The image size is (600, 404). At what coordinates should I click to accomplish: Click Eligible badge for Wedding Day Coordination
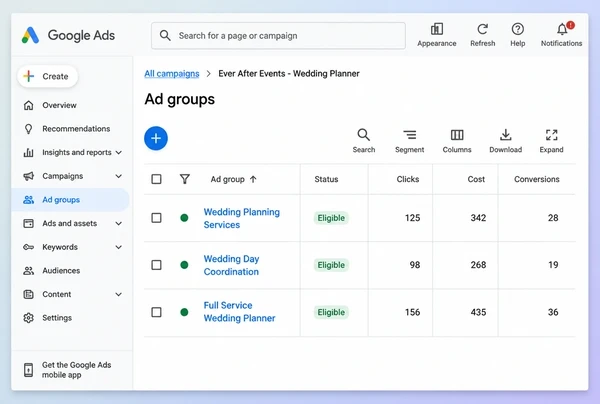pyautogui.click(x=331, y=265)
